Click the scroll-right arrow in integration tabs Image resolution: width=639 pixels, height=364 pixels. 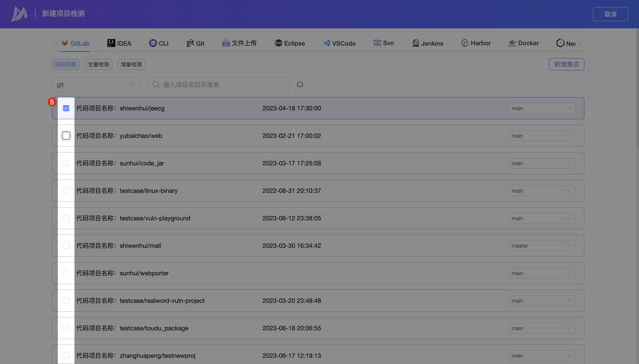[x=580, y=43]
